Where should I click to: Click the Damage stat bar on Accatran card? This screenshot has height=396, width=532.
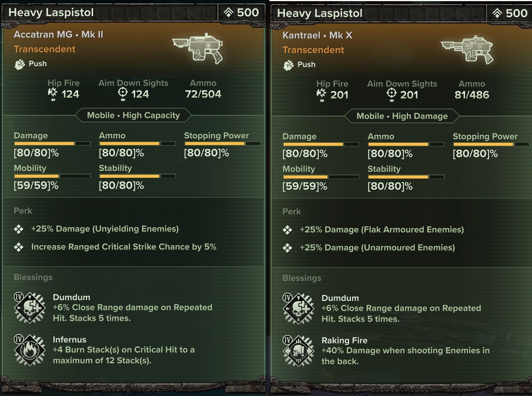coord(52,144)
